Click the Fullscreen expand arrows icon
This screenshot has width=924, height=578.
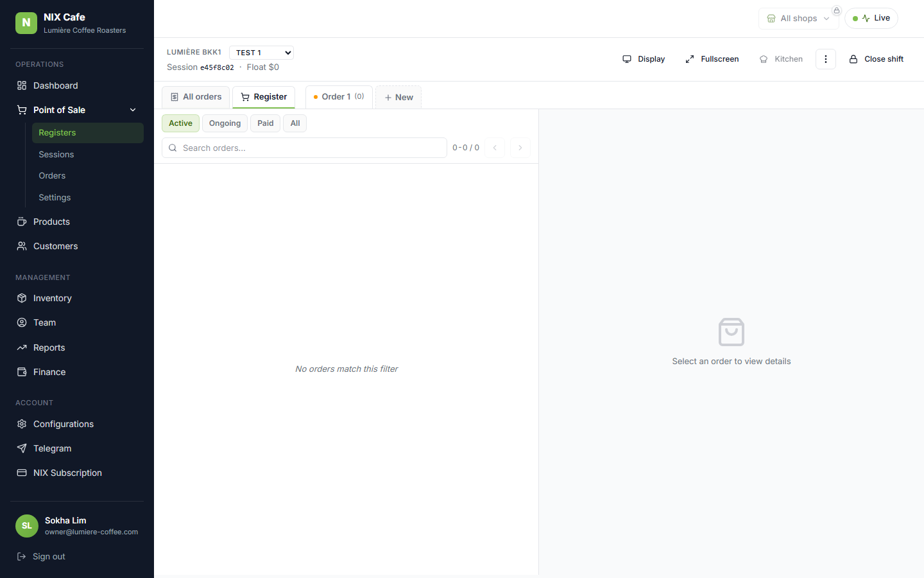pyautogui.click(x=690, y=59)
